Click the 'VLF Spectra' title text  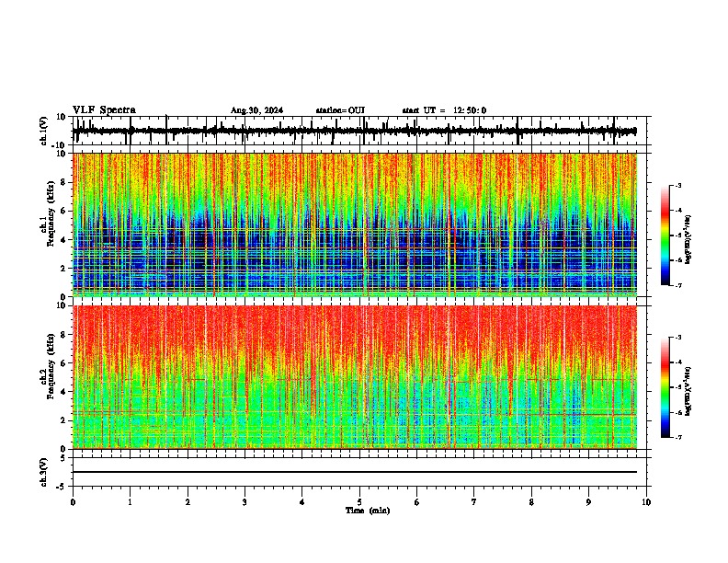point(104,110)
